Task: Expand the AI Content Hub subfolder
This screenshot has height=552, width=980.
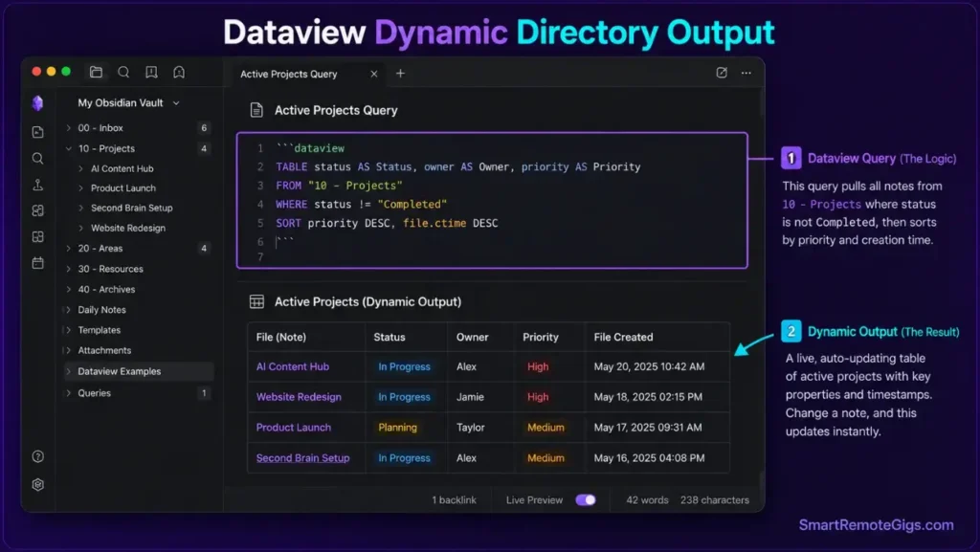Action: [x=80, y=168]
